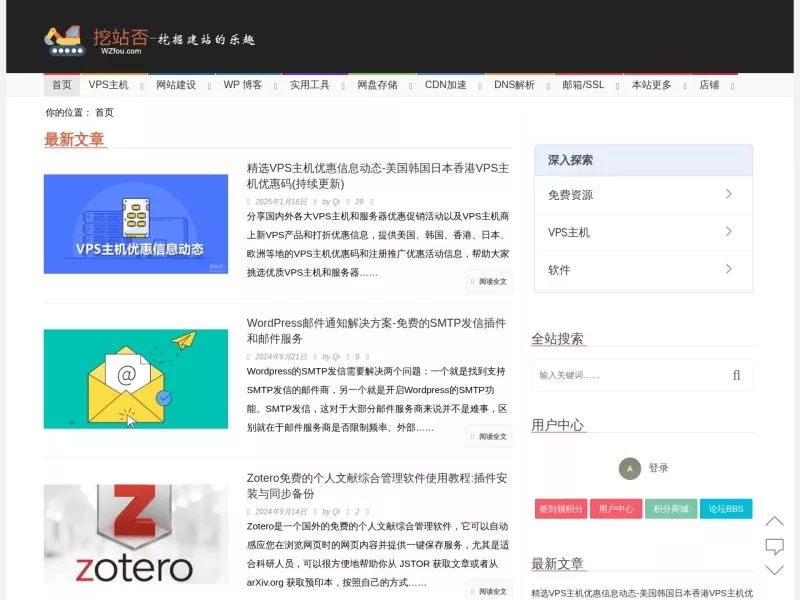The width and height of the screenshot is (800, 600).
Task: Open the 实用工具 navigation menu
Action: click(x=310, y=85)
